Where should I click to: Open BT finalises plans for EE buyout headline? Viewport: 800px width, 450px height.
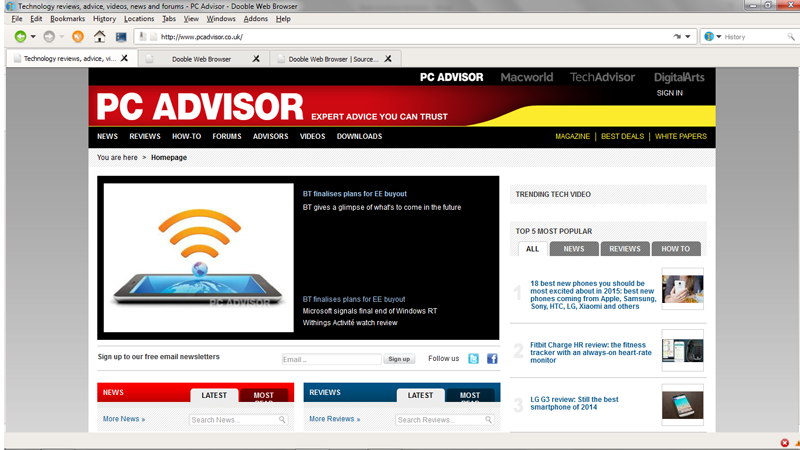(354, 194)
